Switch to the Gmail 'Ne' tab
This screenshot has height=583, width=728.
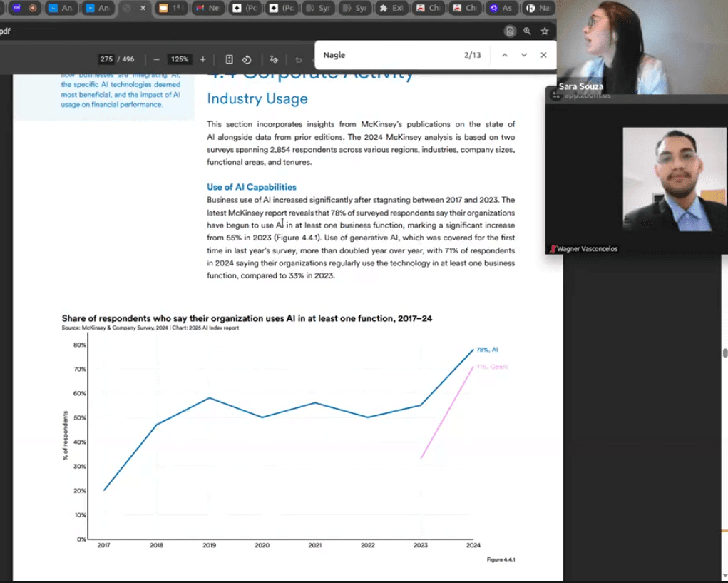pyautogui.click(x=207, y=8)
